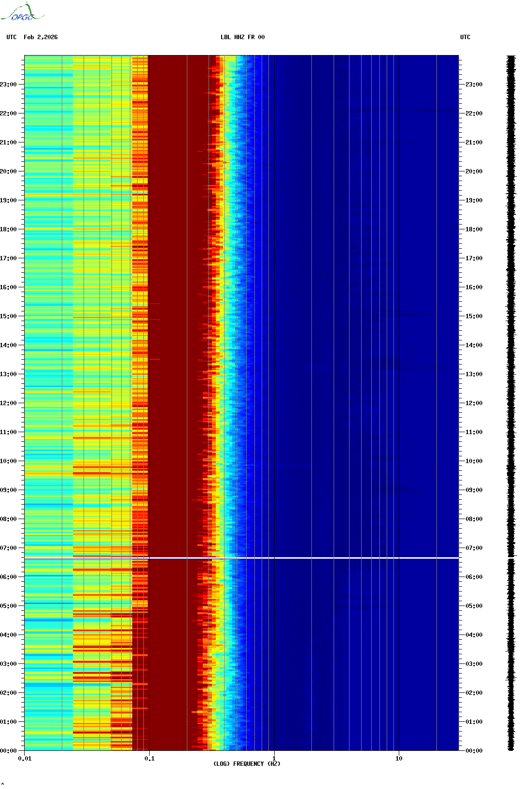This screenshot has height=789, width=532.
Task: Click the 15:00 time label on left axis
Action: [8, 316]
